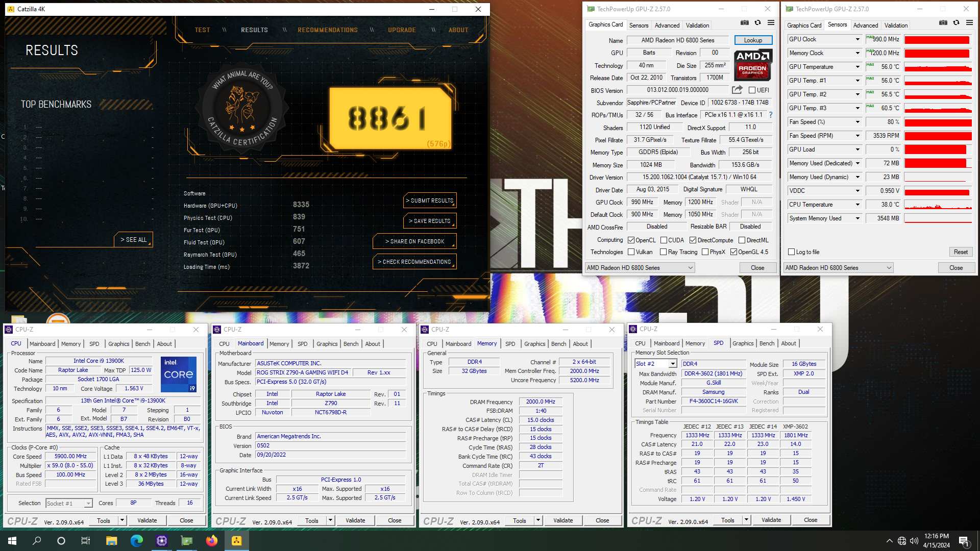980x551 pixels.
Task: Open GPU selector dropdown in Sensors window
Action: point(839,268)
